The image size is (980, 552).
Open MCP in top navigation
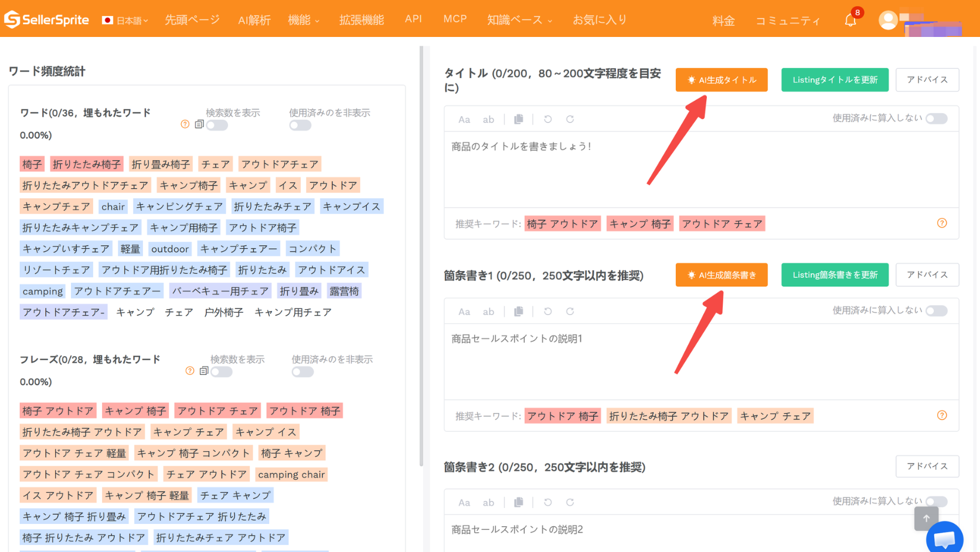point(455,19)
